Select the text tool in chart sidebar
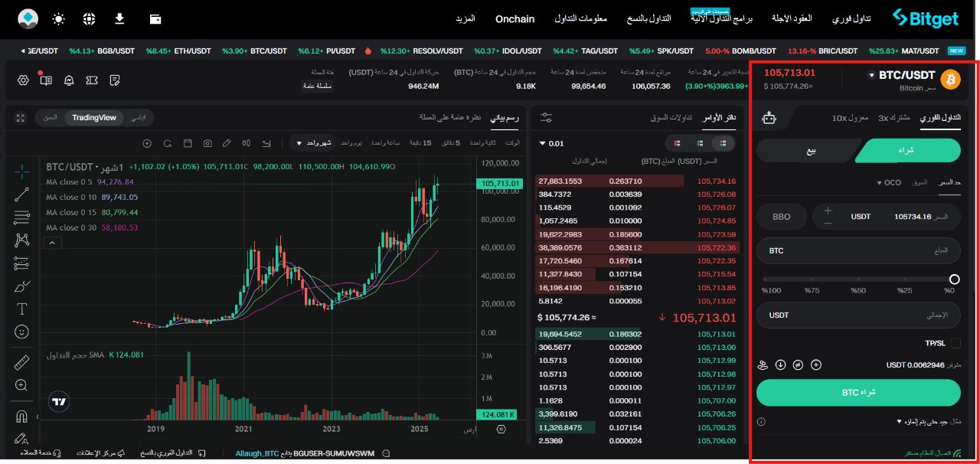This screenshot has width=980, height=464. click(x=21, y=309)
